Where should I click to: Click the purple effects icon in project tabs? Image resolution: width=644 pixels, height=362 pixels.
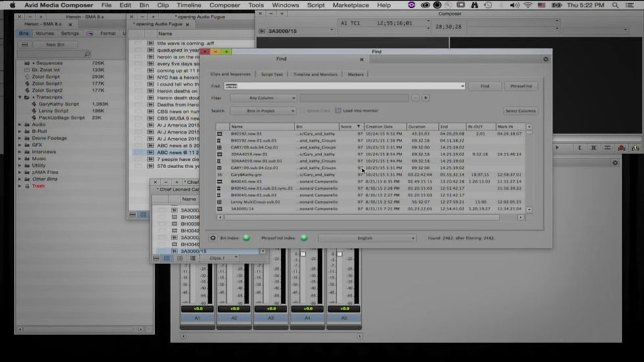(89, 34)
